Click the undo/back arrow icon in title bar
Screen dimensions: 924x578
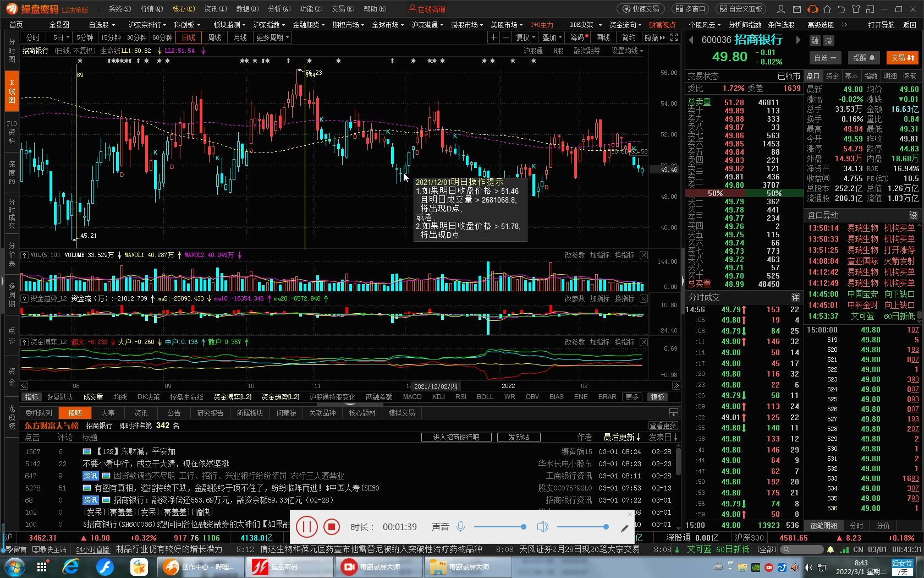841,9
